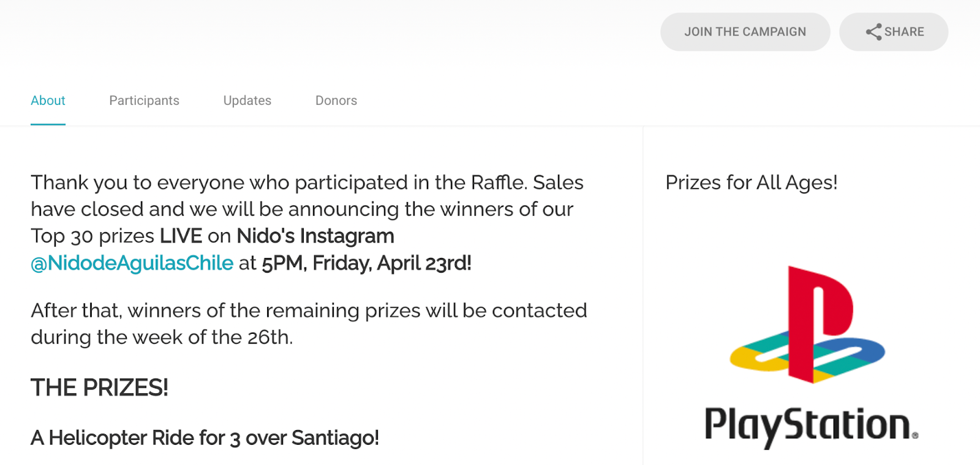Click the teal underline beneath About tab
The height and width of the screenshot is (465, 980).
48,124
